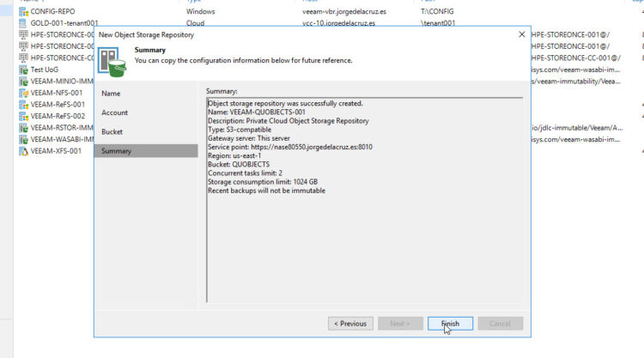Select the VEEAM-RSTOR-IMM row name

[x=62, y=128]
